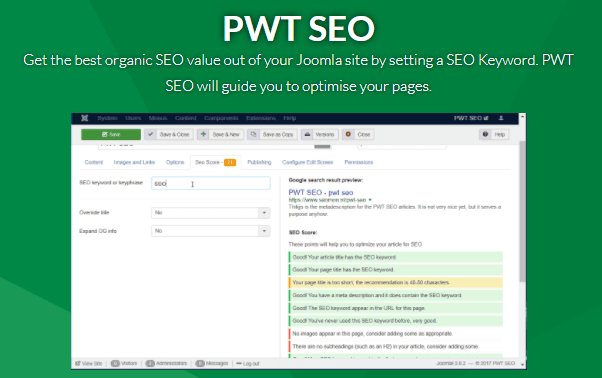Click 'Your page title has the SEO keyword' message
Viewport: 602px width, 378px height.
(395, 270)
